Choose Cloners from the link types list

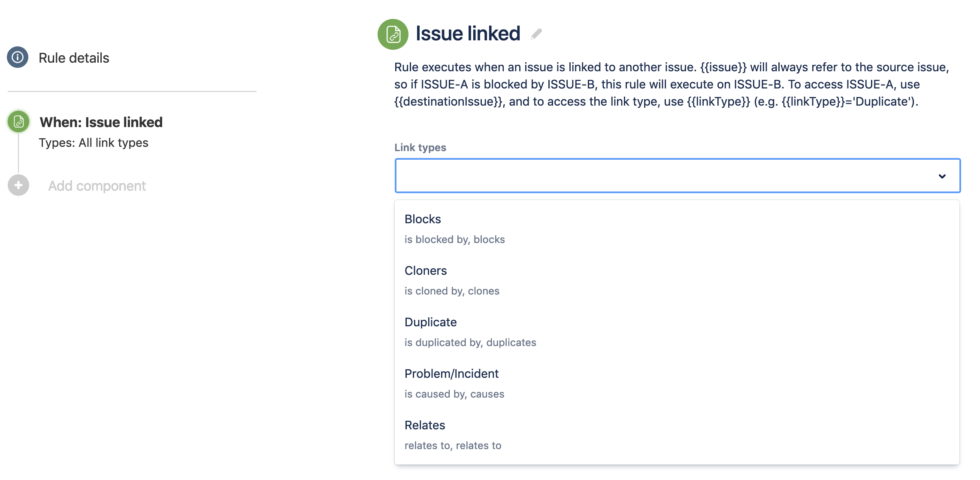coord(426,271)
